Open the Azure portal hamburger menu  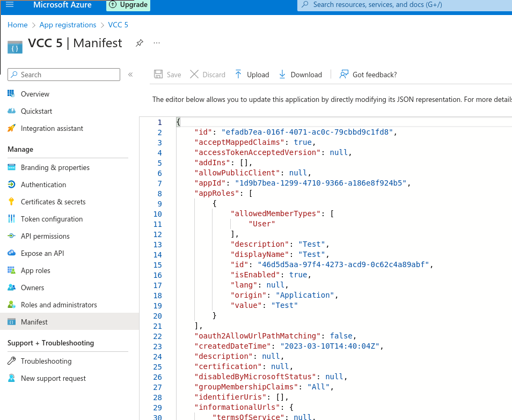(10, 5)
